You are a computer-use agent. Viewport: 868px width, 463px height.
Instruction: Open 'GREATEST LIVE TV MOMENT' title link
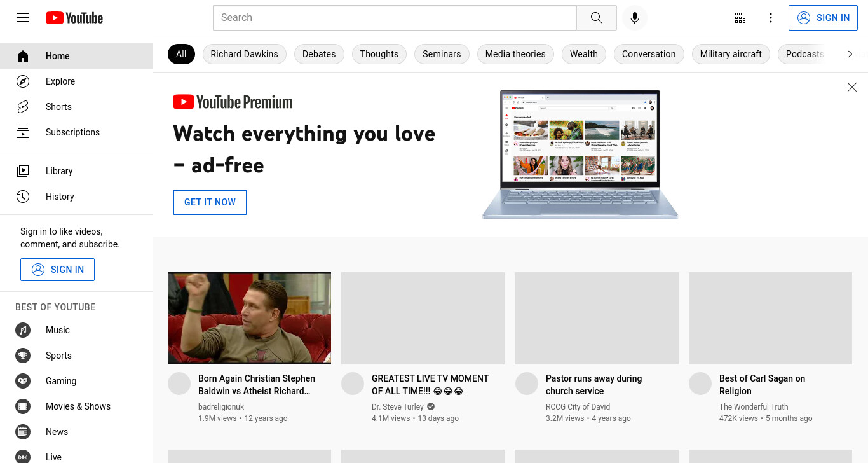coord(430,385)
